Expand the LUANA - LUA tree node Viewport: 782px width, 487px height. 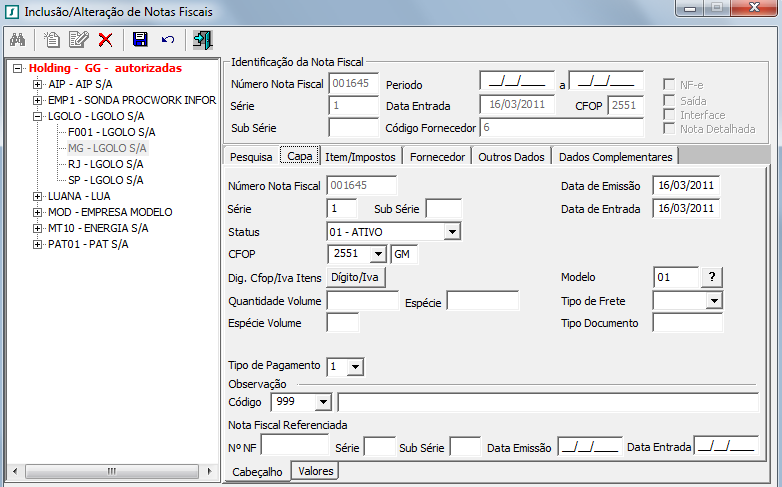pos(38,196)
